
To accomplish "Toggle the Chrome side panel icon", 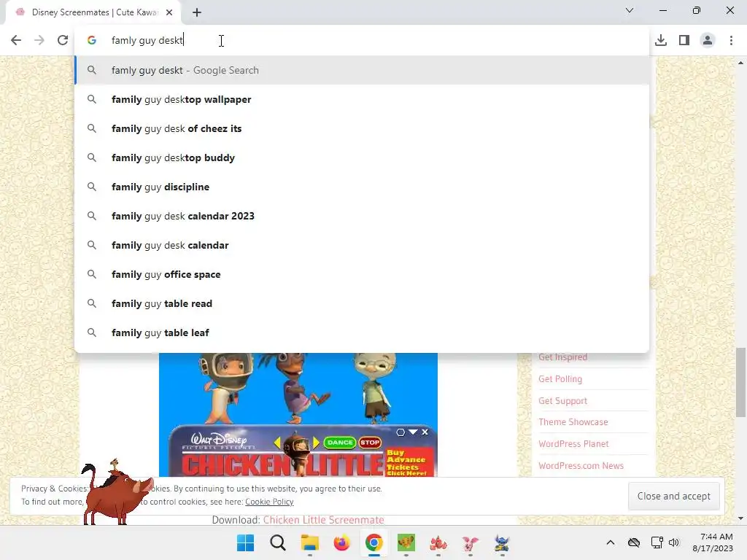I will click(684, 40).
